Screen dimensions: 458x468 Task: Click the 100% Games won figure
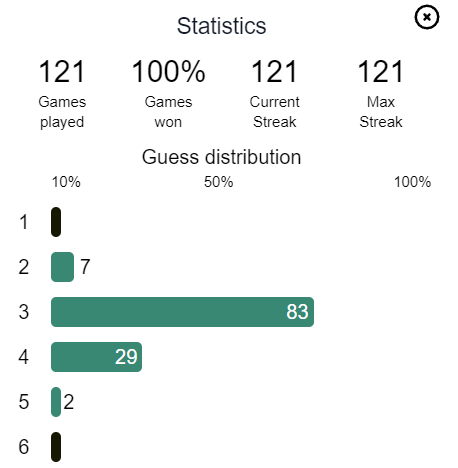pos(168,71)
